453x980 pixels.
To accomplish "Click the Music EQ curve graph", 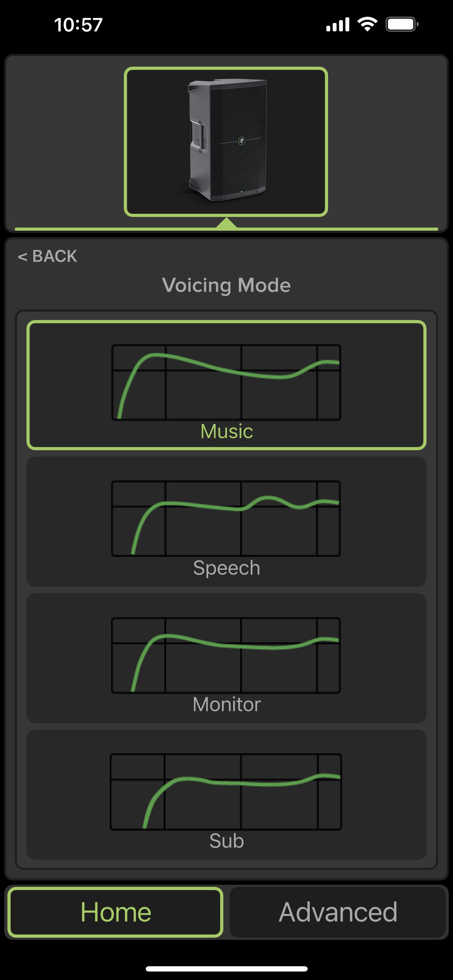I will [x=226, y=382].
